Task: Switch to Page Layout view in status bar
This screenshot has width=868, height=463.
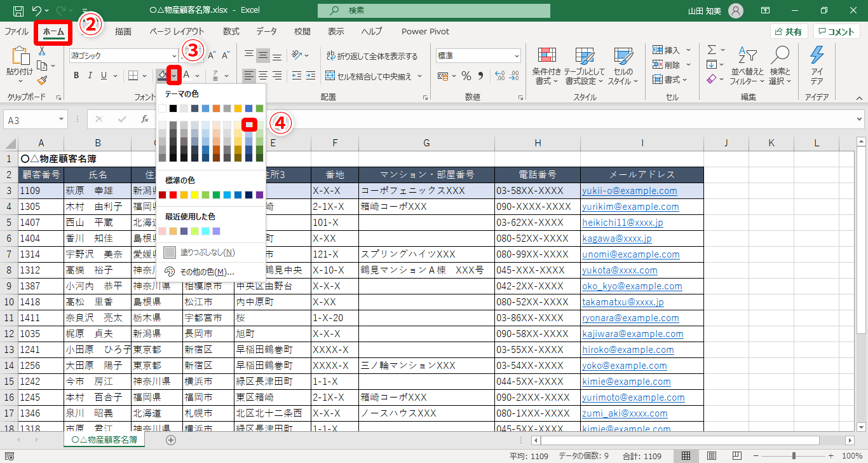Action: tap(712, 455)
